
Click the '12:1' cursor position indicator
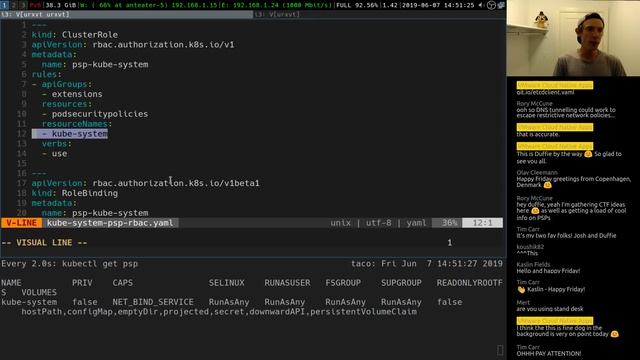coord(482,223)
